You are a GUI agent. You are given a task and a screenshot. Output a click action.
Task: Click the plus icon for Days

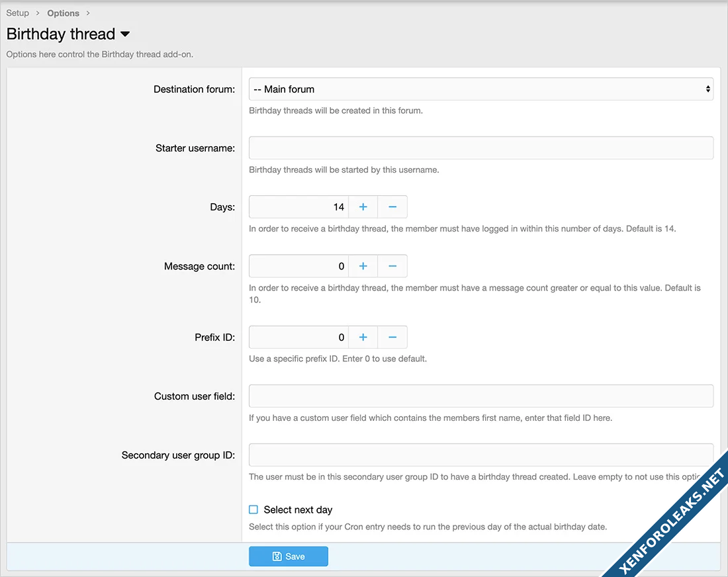pos(363,207)
